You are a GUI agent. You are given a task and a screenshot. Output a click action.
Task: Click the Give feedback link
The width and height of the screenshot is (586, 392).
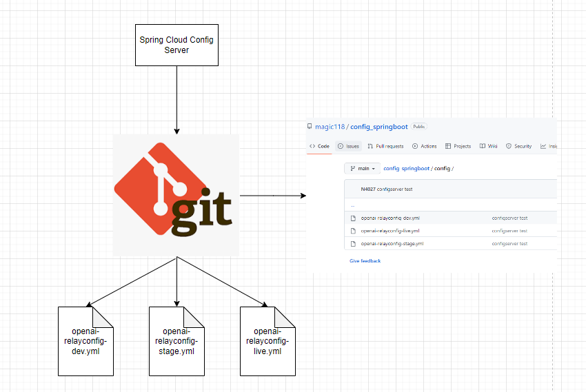tap(365, 260)
